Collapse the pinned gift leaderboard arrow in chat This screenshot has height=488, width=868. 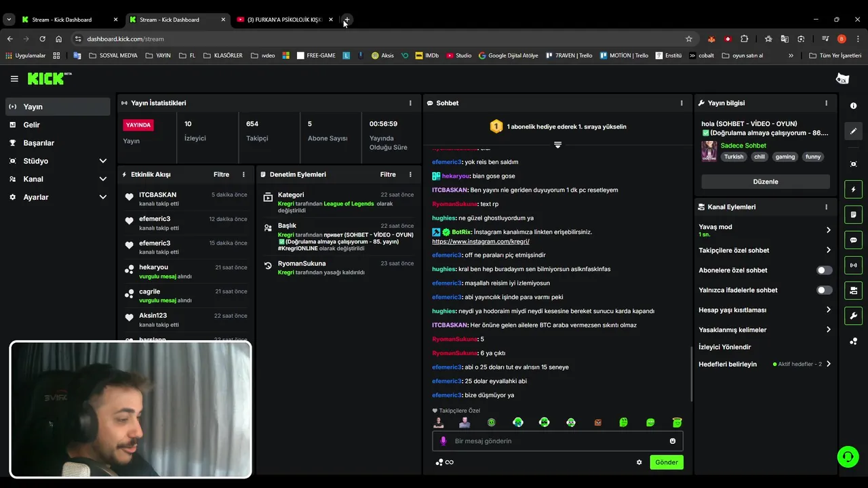click(557, 145)
